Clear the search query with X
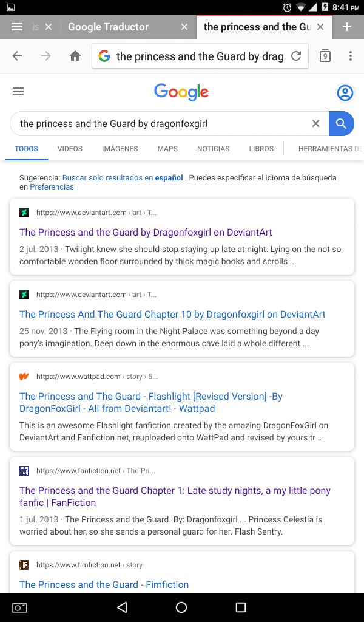This screenshot has width=364, height=622. coord(315,124)
